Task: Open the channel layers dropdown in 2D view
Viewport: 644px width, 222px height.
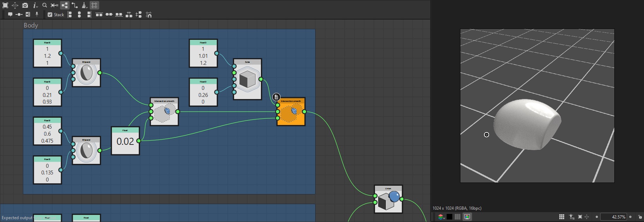Action: [441, 217]
